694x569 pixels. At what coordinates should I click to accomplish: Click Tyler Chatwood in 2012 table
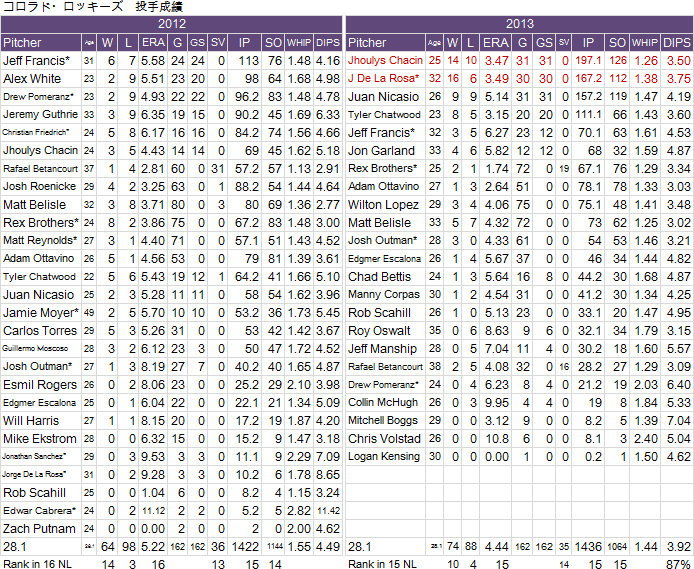tap(39, 277)
